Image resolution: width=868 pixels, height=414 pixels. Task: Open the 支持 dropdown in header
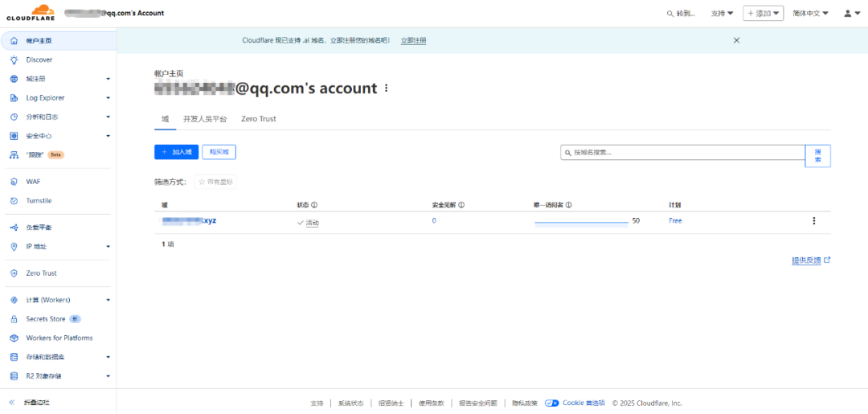click(x=722, y=14)
